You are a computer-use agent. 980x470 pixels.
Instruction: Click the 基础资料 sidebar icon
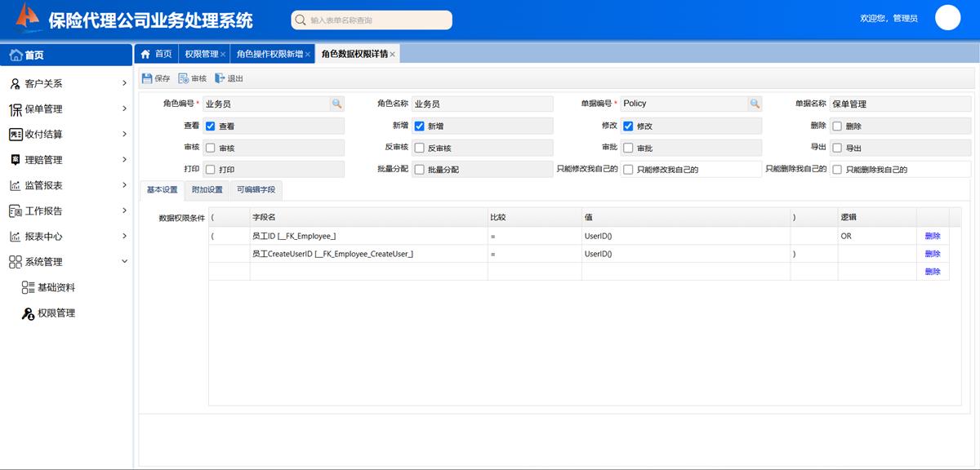coord(28,288)
